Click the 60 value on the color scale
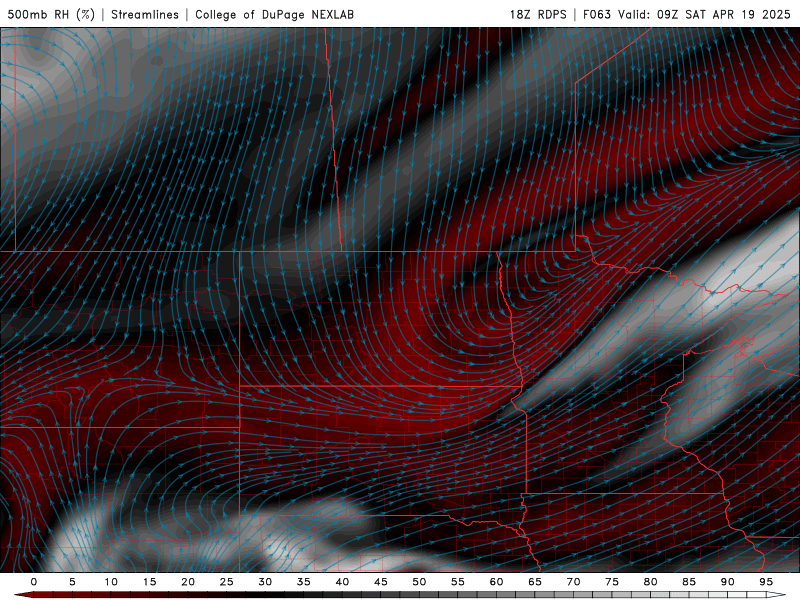 coord(496,582)
